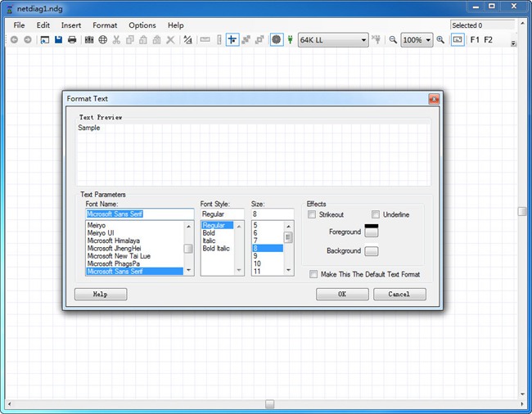Open the 64K LL connection dropdown

tap(333, 39)
